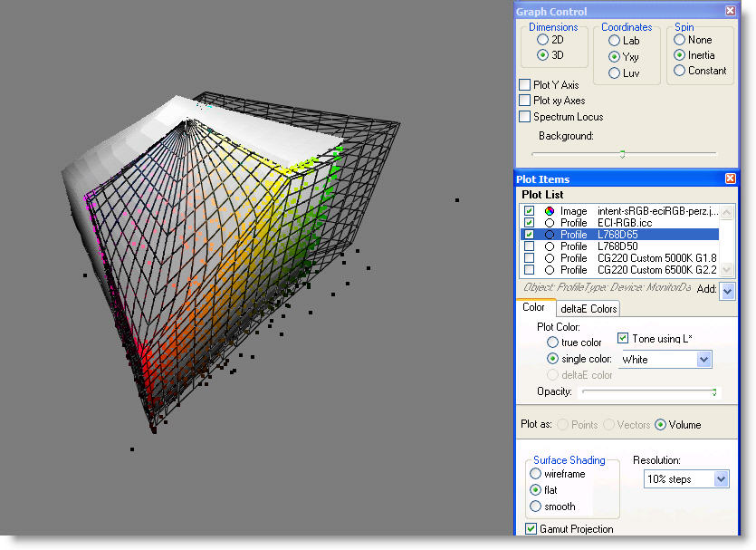
Task: Click the circle icon beside ECI-RGB.icc profile
Action: pos(550,223)
